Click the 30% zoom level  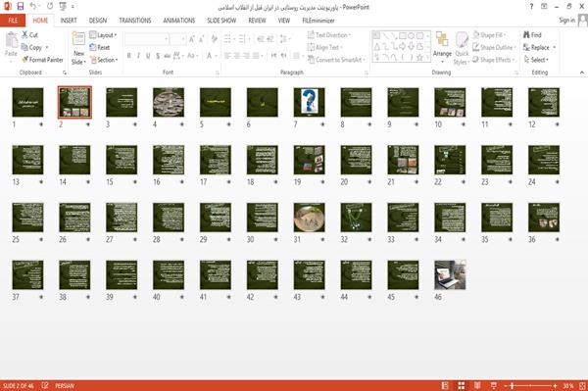[x=567, y=386]
